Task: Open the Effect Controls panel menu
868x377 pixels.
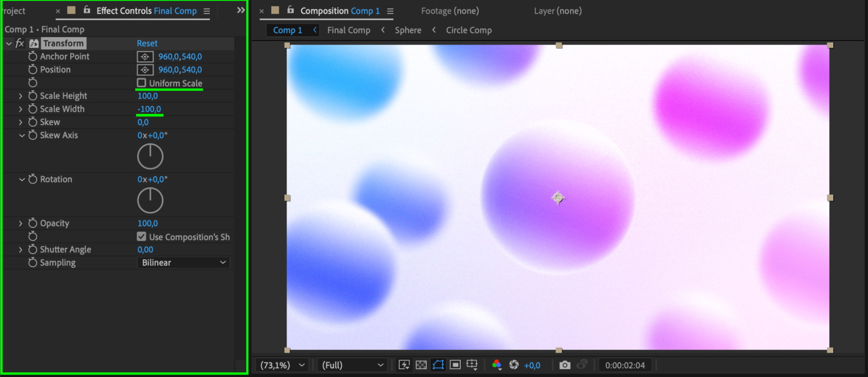Action: pos(207,11)
